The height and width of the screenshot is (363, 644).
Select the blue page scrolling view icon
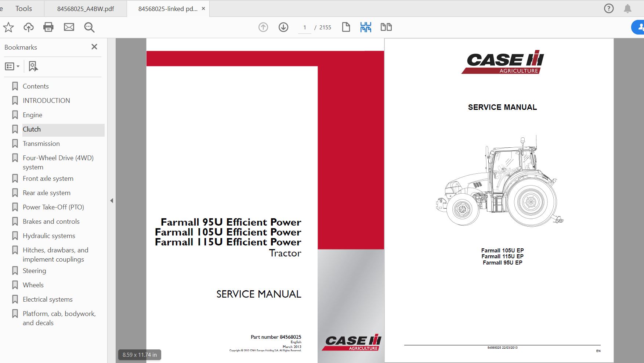click(366, 27)
